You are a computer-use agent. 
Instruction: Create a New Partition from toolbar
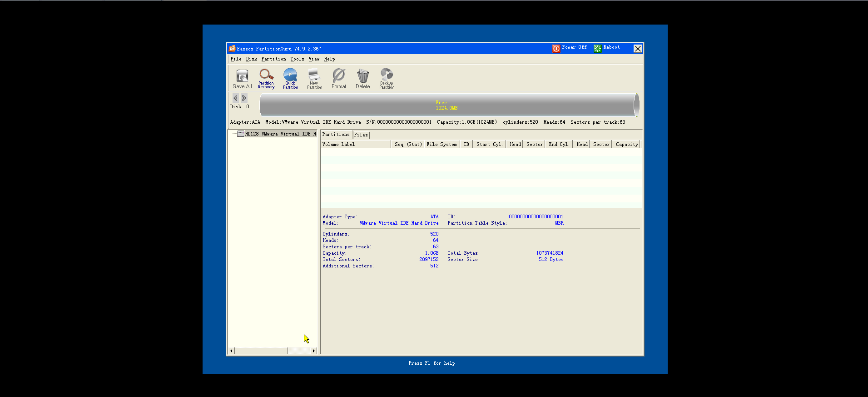click(314, 79)
